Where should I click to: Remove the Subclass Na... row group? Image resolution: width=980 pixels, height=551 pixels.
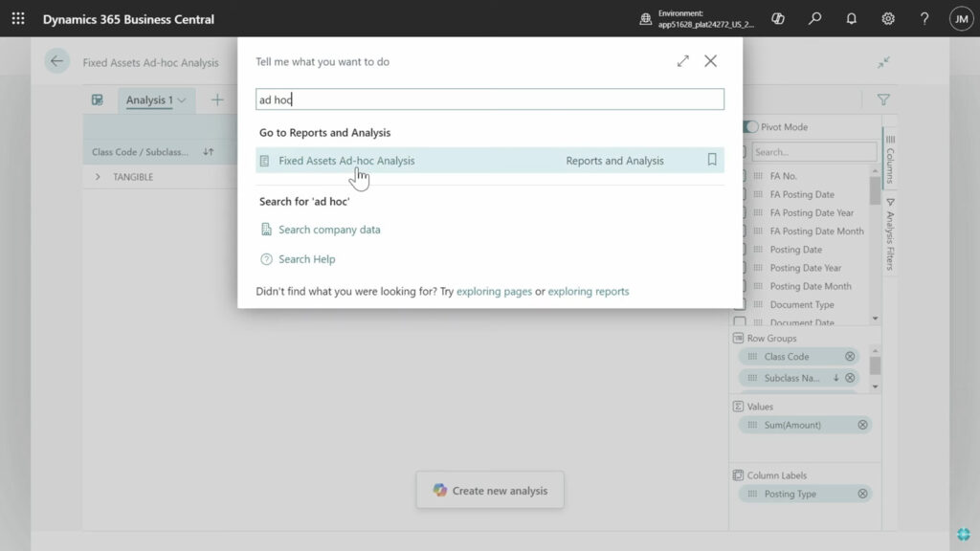850,378
